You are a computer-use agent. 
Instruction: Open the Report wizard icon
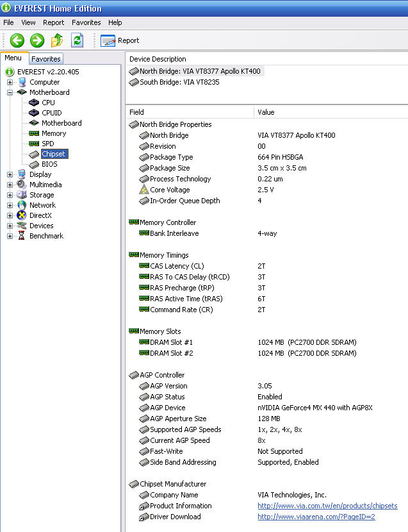tap(108, 40)
